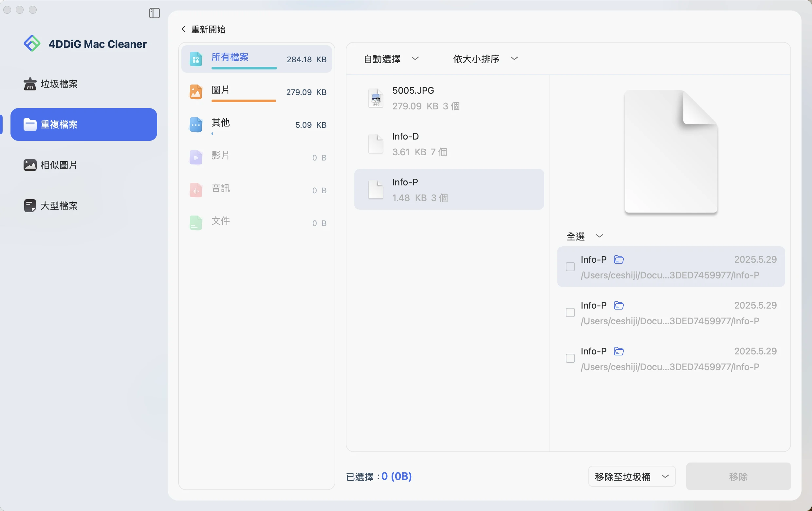
Task: Click the 4DDiG Mac Cleaner logo
Action: 32,44
